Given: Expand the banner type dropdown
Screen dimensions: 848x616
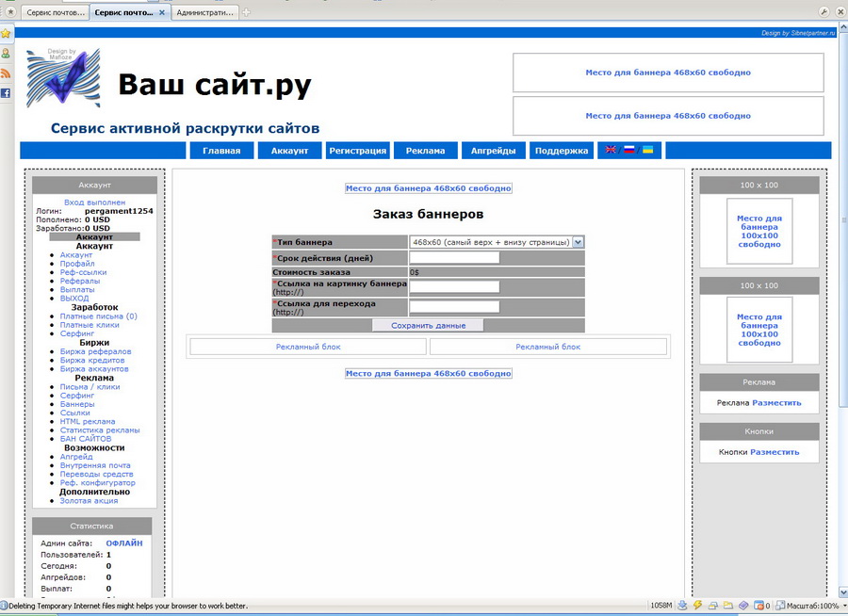Looking at the screenshot, I should [578, 242].
